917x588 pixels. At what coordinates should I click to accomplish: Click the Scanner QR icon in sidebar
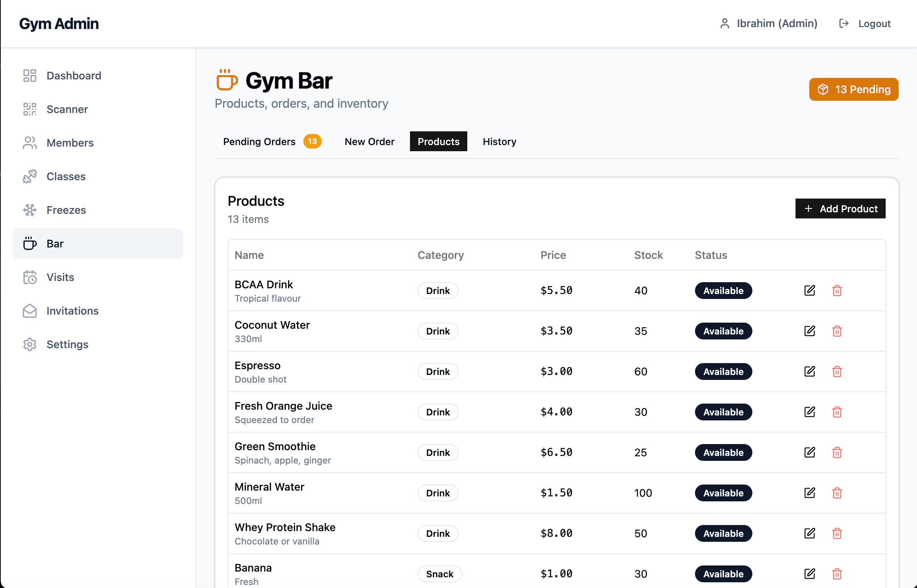coord(30,109)
